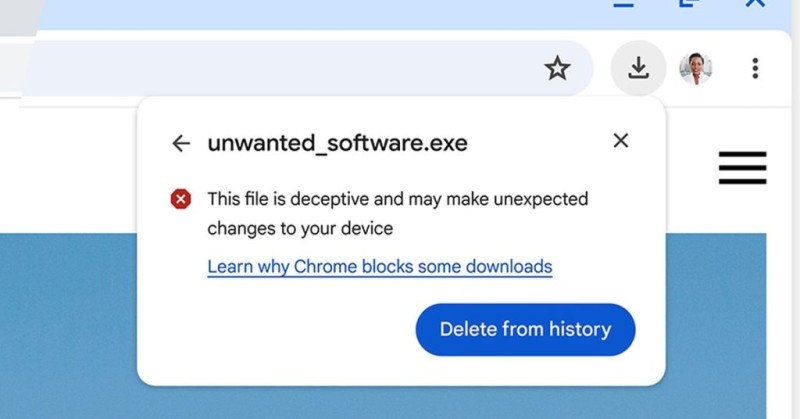
Task: Close the Chrome browser window
Action: pyautogui.click(x=755, y=4)
